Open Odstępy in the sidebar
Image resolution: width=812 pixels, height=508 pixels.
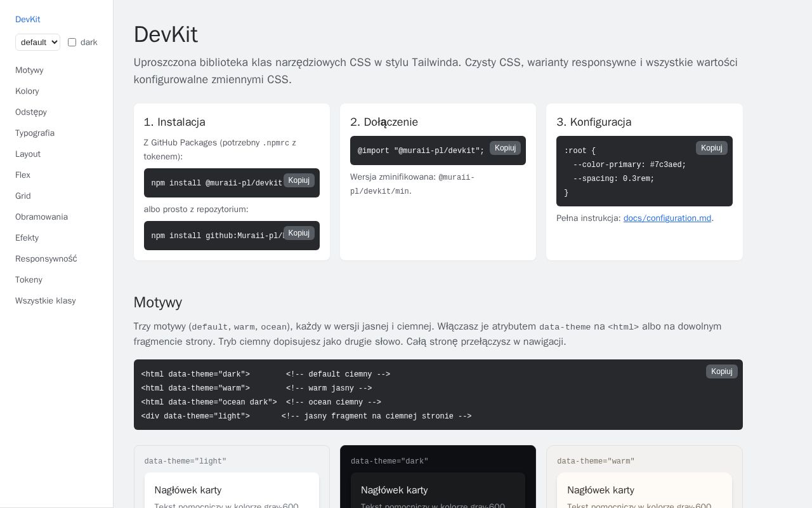31,112
